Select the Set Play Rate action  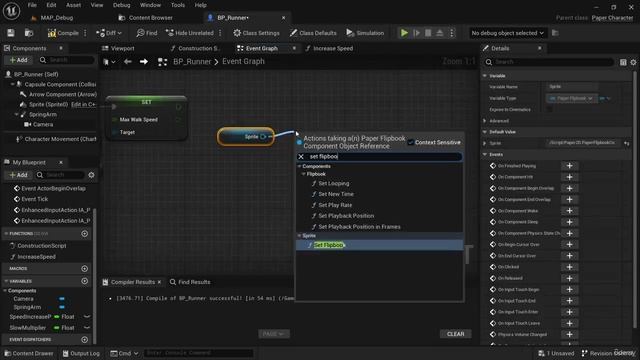[x=335, y=205]
